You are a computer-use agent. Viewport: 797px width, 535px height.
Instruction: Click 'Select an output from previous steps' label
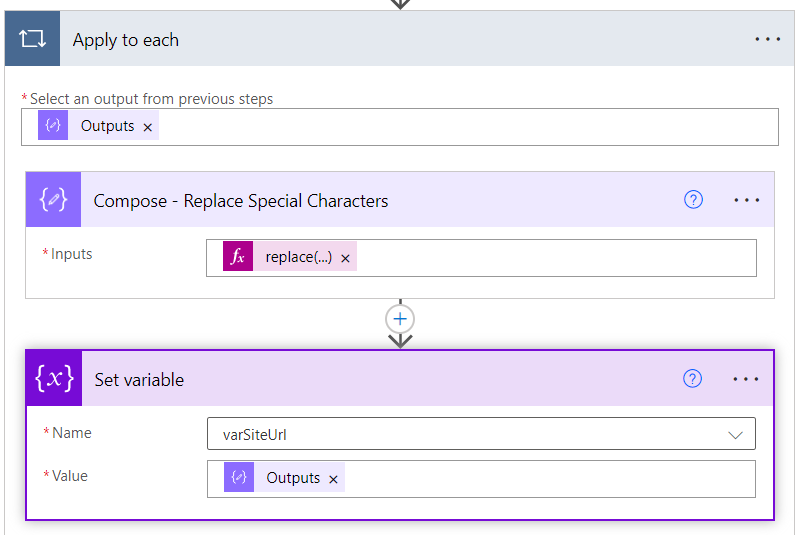pos(151,99)
